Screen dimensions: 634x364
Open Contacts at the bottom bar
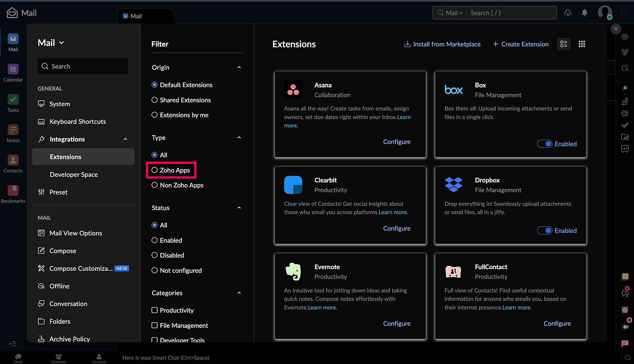tap(99, 358)
